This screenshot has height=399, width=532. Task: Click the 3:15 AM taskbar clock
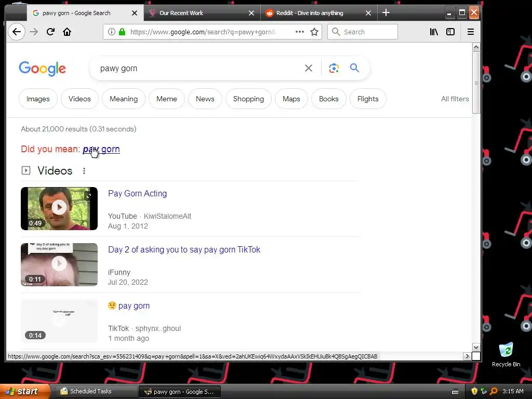pos(513,391)
